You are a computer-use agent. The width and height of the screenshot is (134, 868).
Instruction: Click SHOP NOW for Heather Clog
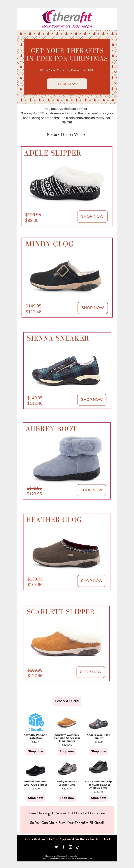point(91,581)
